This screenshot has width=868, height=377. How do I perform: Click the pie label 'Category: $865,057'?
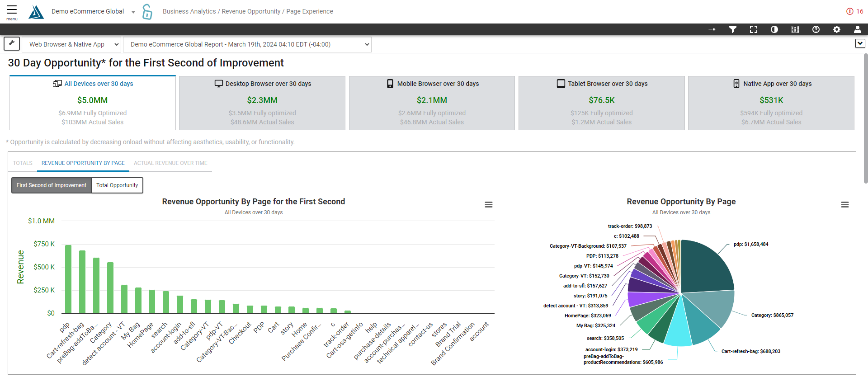click(x=772, y=315)
